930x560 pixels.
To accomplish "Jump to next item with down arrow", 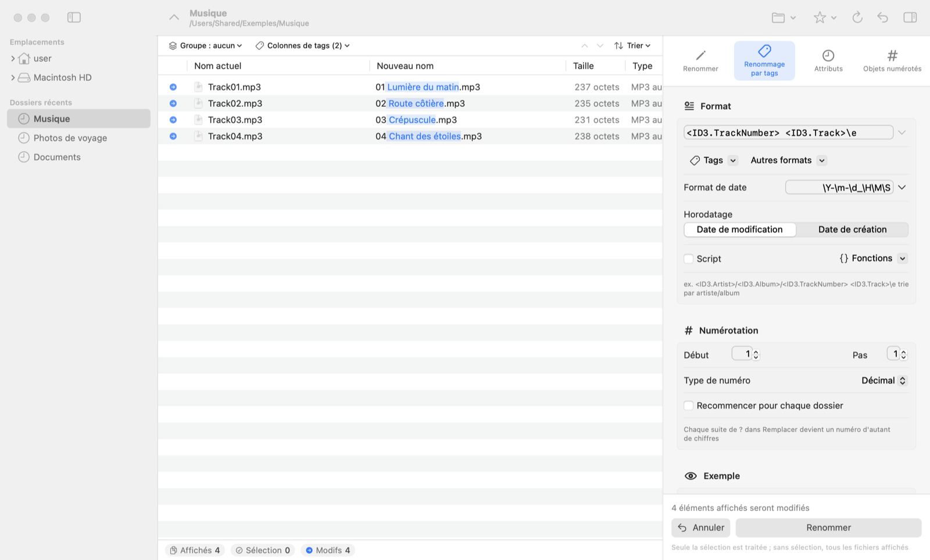I will 600,45.
